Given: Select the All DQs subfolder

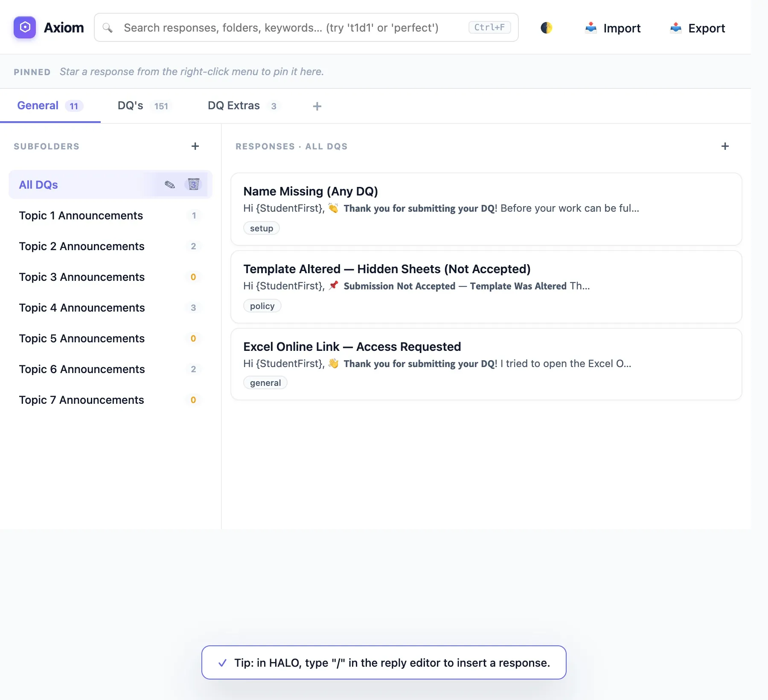Looking at the screenshot, I should click(111, 184).
